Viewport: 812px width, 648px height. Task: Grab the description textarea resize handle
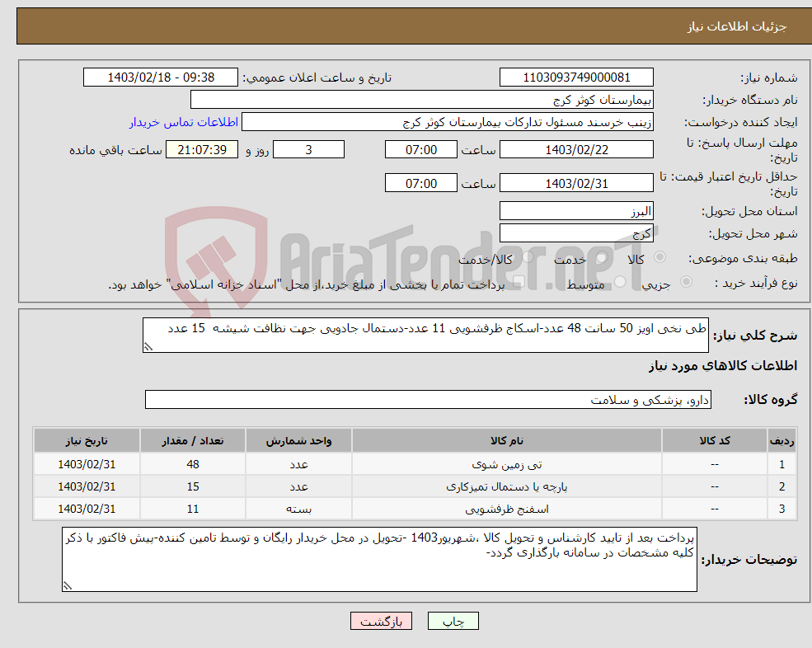(x=148, y=348)
